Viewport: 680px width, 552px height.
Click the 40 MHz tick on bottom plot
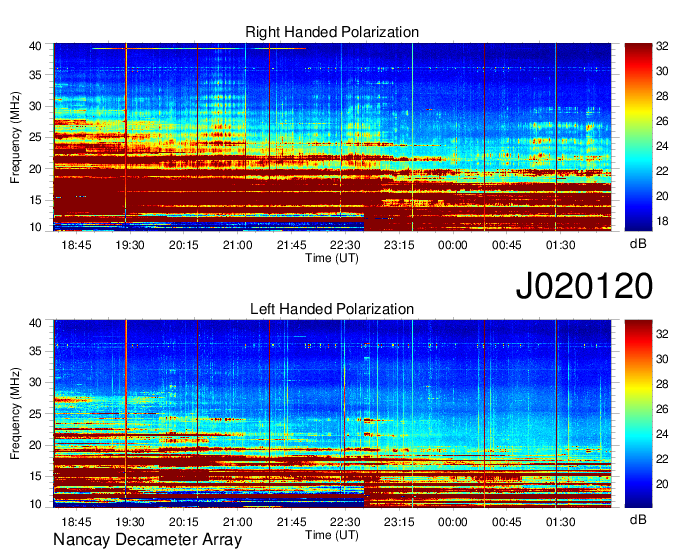tap(36, 323)
